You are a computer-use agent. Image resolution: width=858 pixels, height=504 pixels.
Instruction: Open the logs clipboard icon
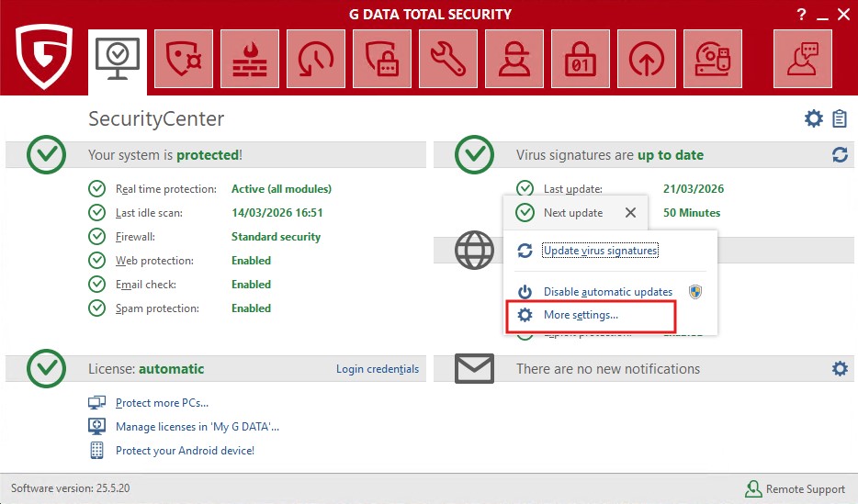click(x=840, y=118)
